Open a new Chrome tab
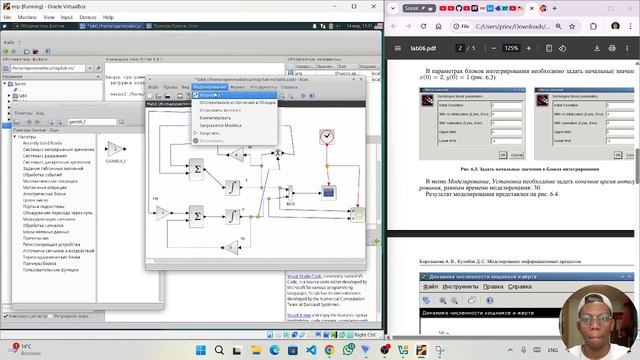The image size is (640, 360). pos(554,8)
